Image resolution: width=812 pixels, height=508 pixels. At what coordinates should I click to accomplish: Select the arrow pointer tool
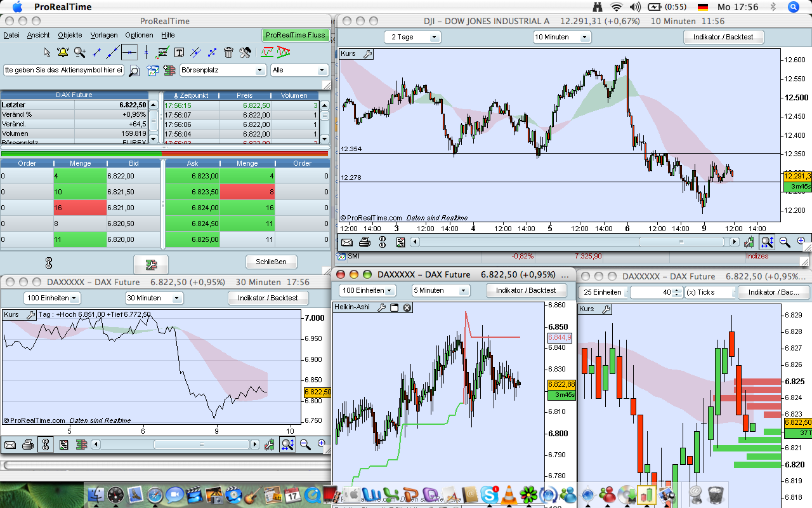point(47,52)
